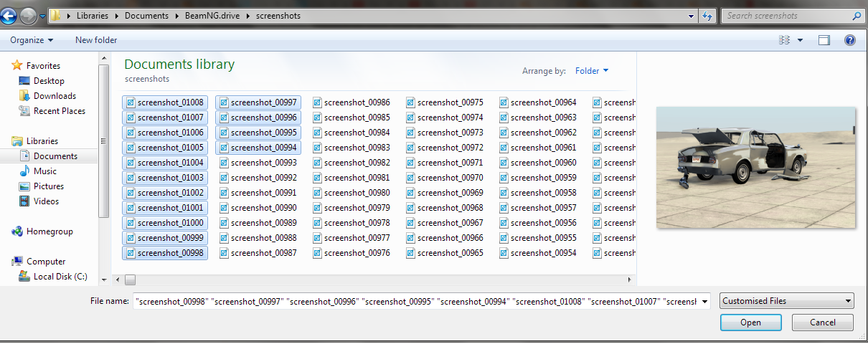Click the refresh button beside address bar
This screenshot has height=344, width=868.
(x=707, y=15)
